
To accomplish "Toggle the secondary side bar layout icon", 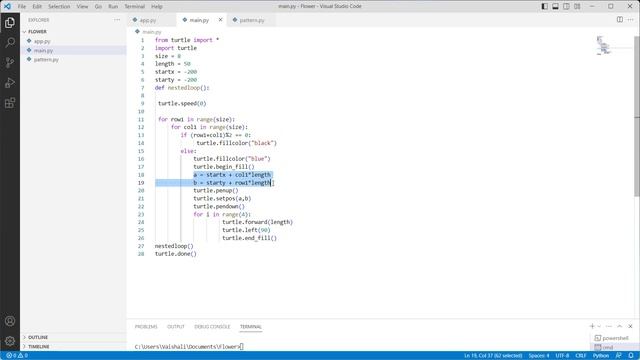I will (x=567, y=6).
